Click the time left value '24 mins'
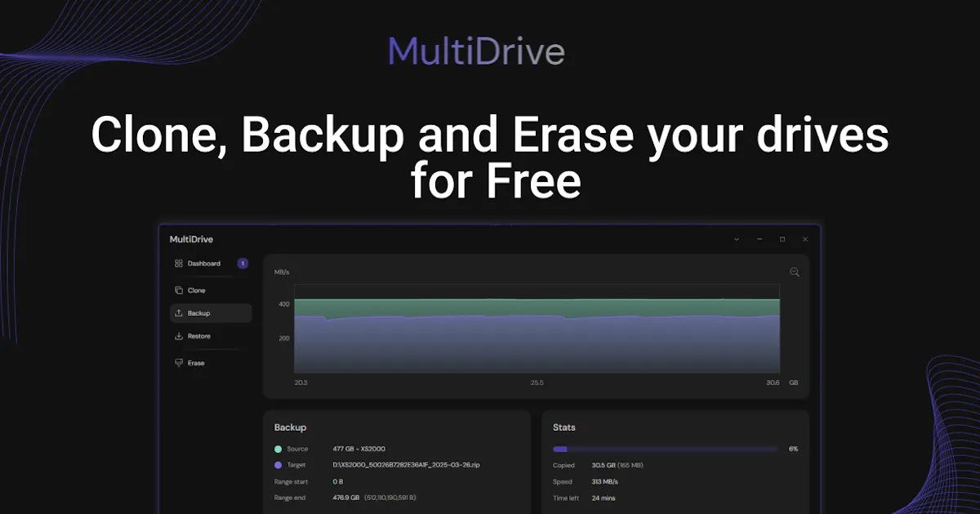This screenshot has height=514, width=980. (604, 498)
